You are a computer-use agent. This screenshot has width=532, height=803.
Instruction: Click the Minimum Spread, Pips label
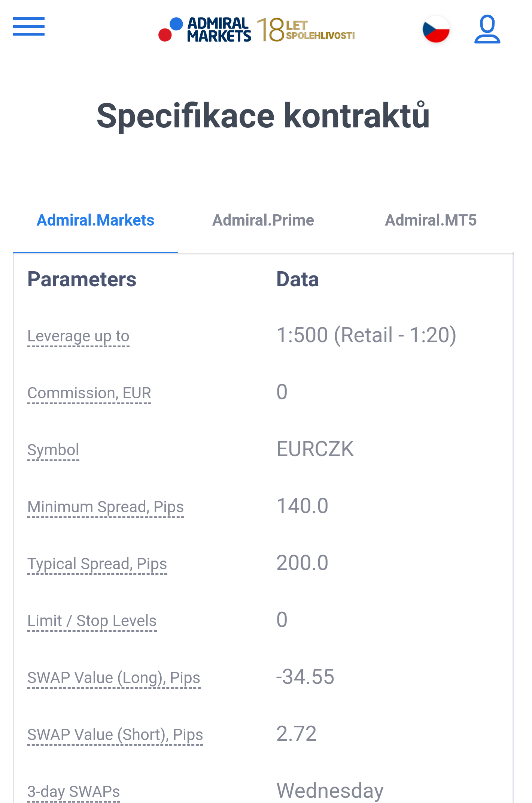click(x=106, y=507)
